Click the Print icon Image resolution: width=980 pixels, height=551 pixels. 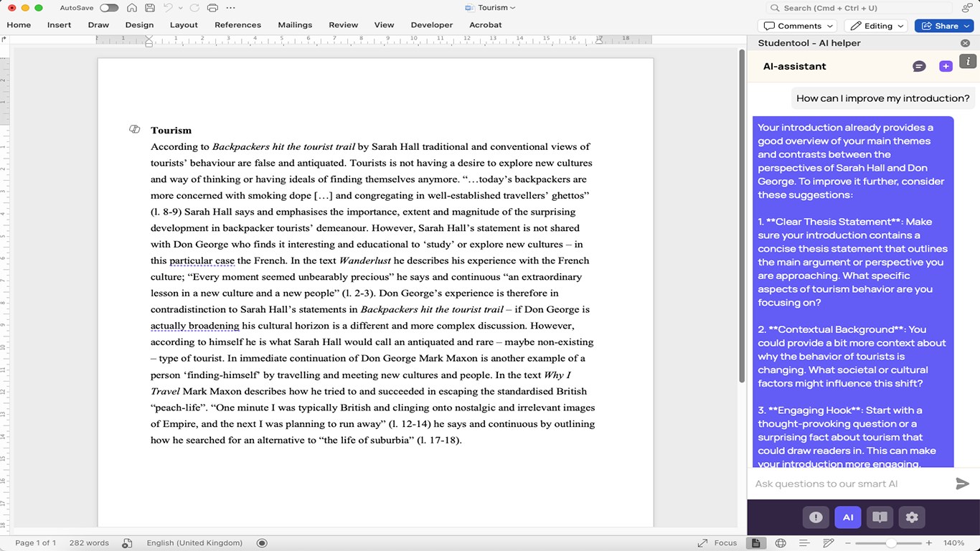coord(212,8)
